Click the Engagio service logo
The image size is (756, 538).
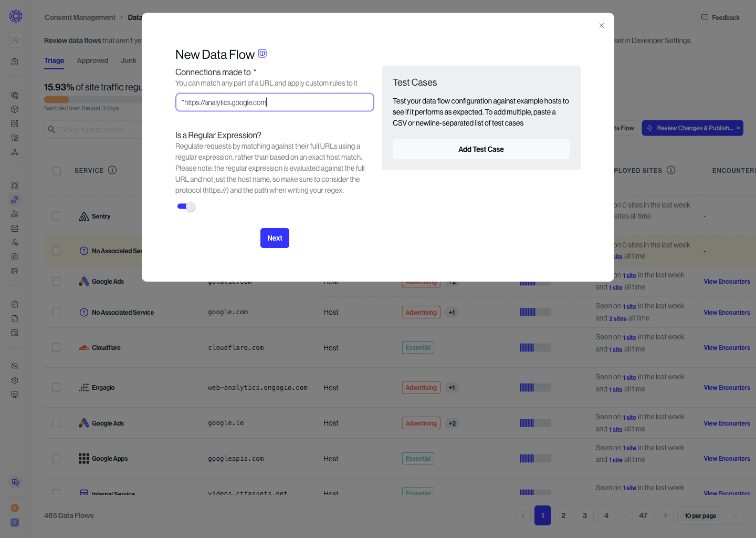(x=84, y=387)
